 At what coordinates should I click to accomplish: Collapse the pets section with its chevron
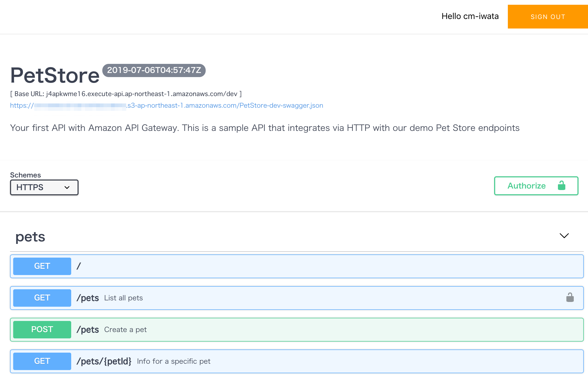(564, 236)
